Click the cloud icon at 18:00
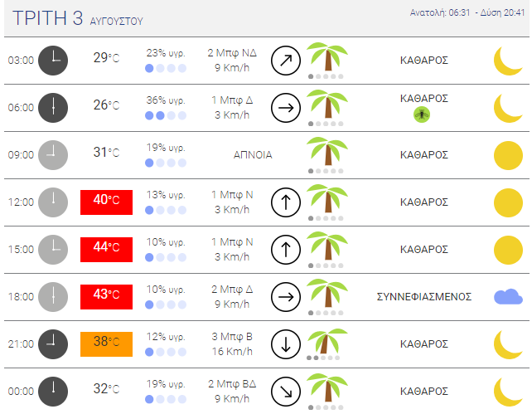 coord(508,296)
